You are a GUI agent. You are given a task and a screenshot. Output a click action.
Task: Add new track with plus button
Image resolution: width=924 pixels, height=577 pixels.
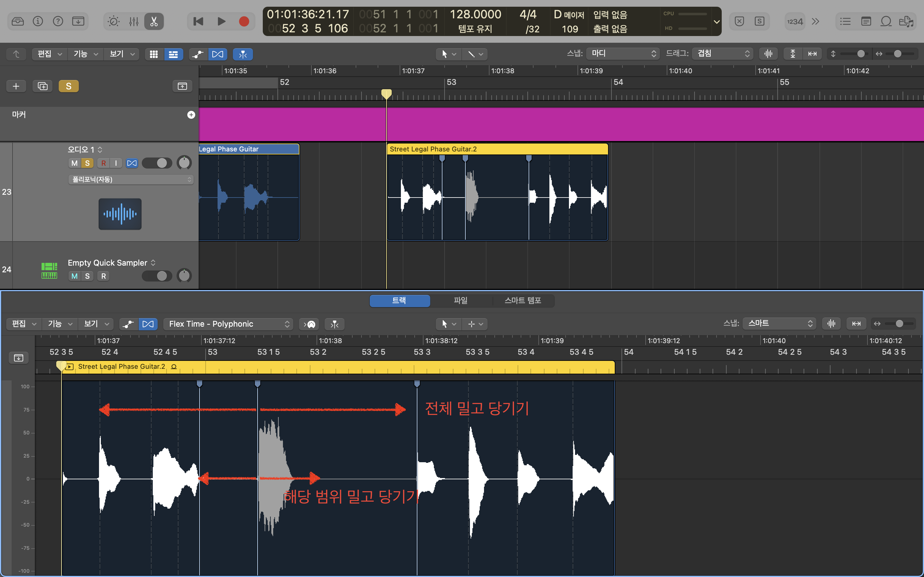coord(16,86)
